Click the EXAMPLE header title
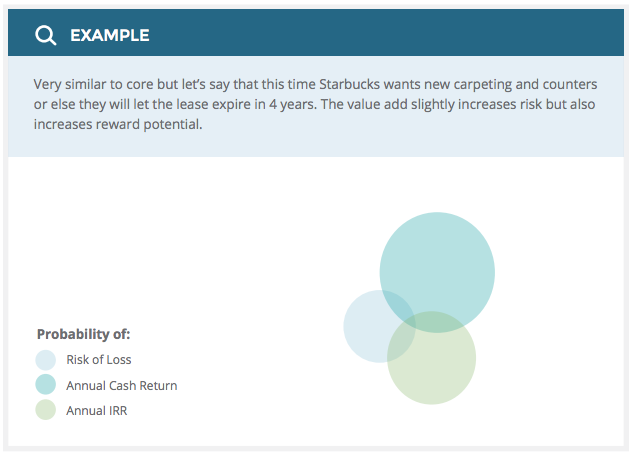 109,36
